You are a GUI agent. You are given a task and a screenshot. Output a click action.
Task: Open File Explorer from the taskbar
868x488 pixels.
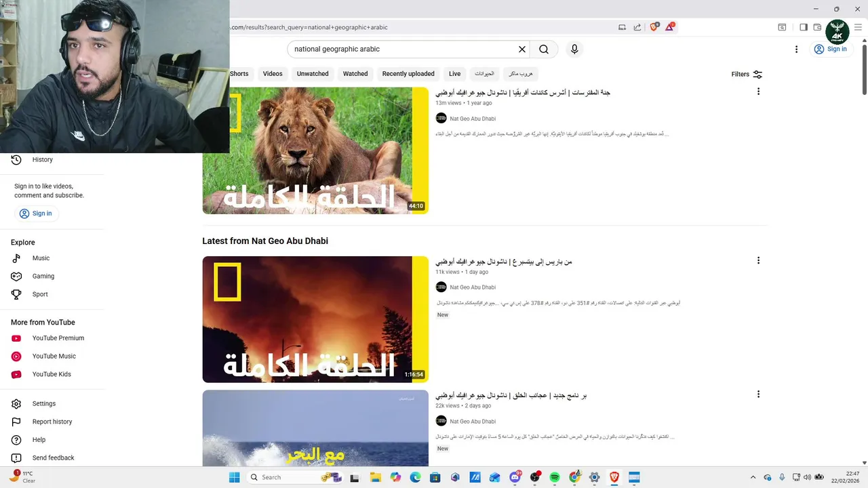(375, 477)
